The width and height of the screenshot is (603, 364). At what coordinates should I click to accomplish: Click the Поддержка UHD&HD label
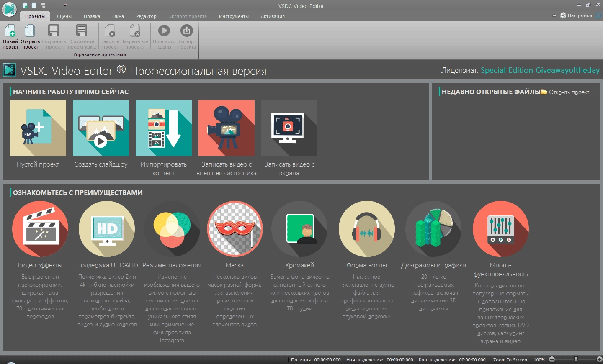coord(107,265)
